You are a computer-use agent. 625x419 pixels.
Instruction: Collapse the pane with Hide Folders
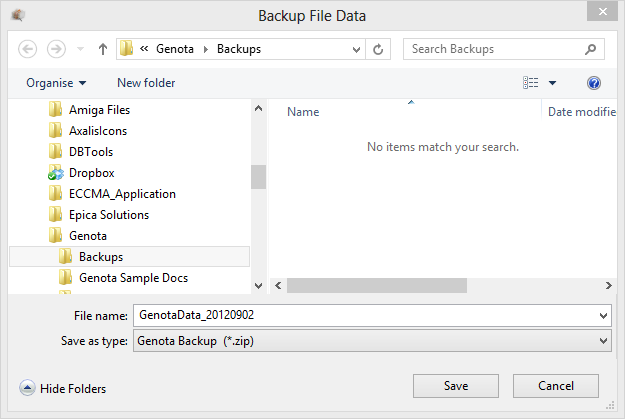(62, 388)
